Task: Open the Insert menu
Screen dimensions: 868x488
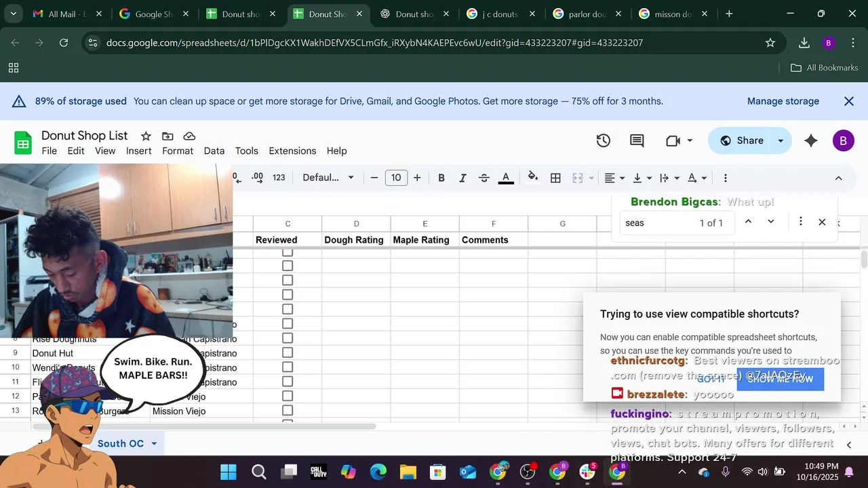Action: (138, 150)
